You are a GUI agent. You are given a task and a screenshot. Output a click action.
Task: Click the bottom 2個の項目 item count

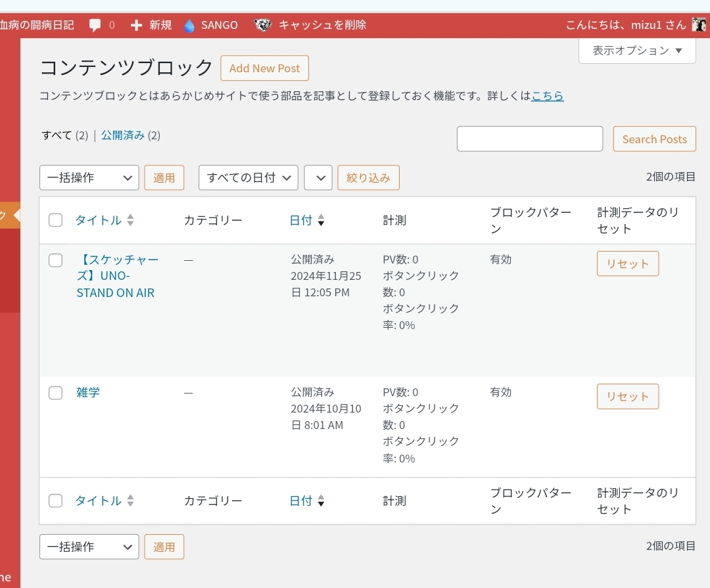[671, 546]
